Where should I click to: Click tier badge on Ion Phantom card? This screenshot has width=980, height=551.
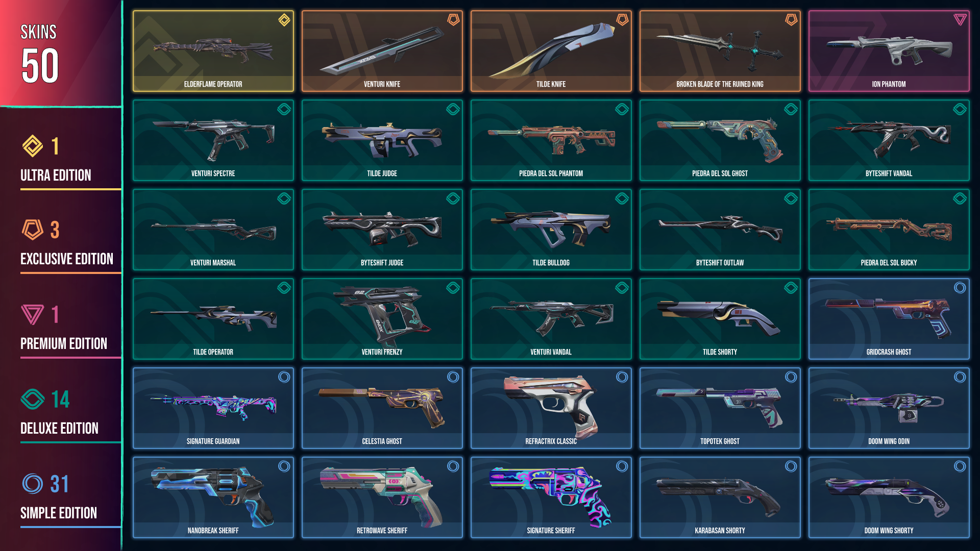tap(960, 20)
